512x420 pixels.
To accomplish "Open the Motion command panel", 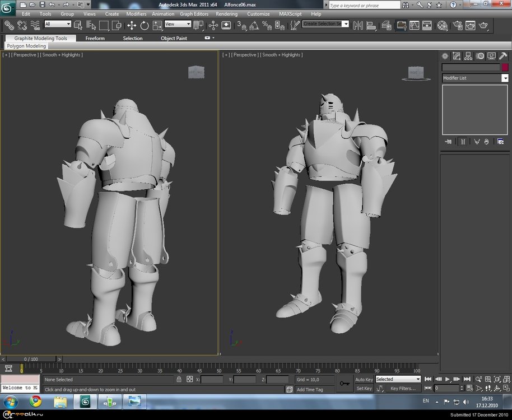I will pyautogui.click(x=480, y=56).
